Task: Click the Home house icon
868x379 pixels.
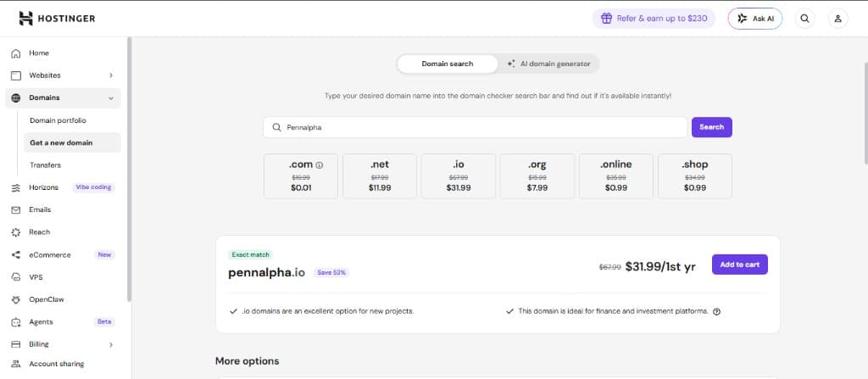Action: click(16, 53)
